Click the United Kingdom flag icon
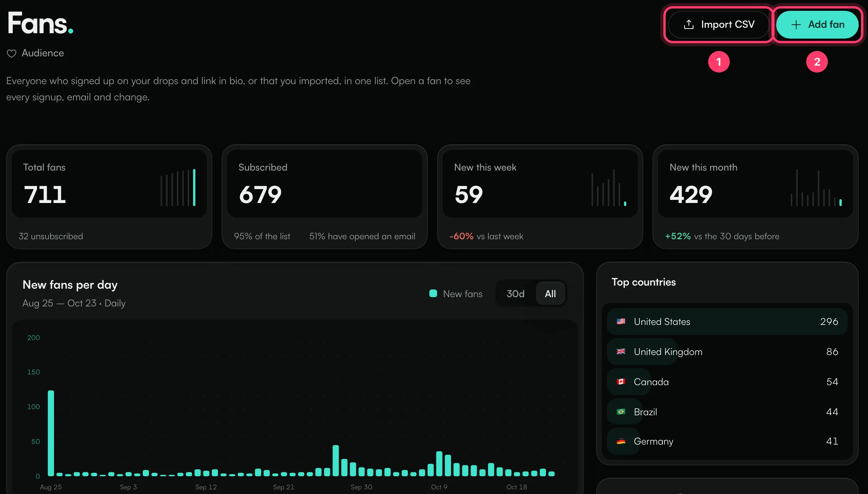868x494 pixels. (621, 352)
